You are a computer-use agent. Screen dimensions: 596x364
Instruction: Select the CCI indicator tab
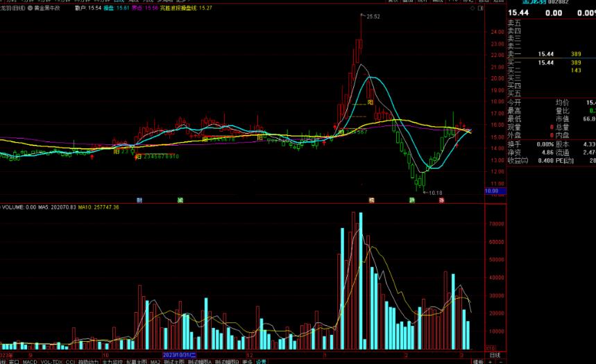[70, 362]
